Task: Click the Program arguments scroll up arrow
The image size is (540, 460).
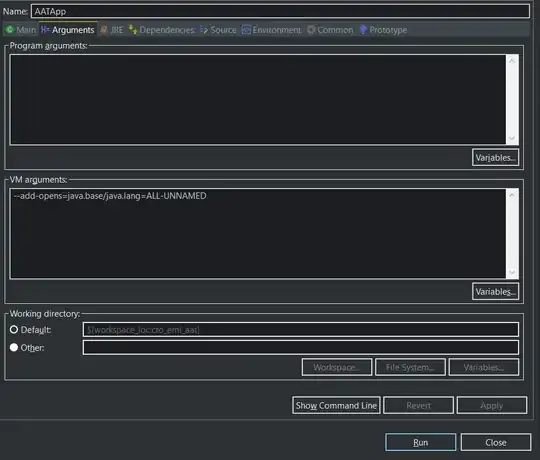Action: (x=512, y=61)
